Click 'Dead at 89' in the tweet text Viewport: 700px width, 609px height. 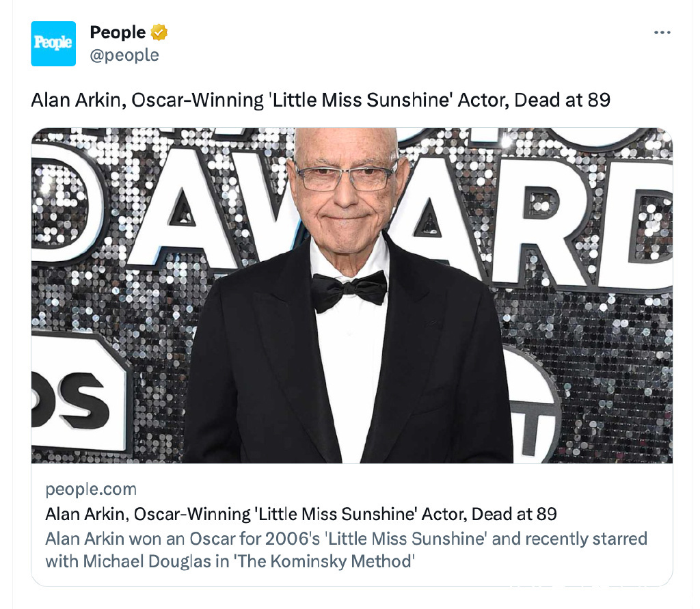coord(562,100)
